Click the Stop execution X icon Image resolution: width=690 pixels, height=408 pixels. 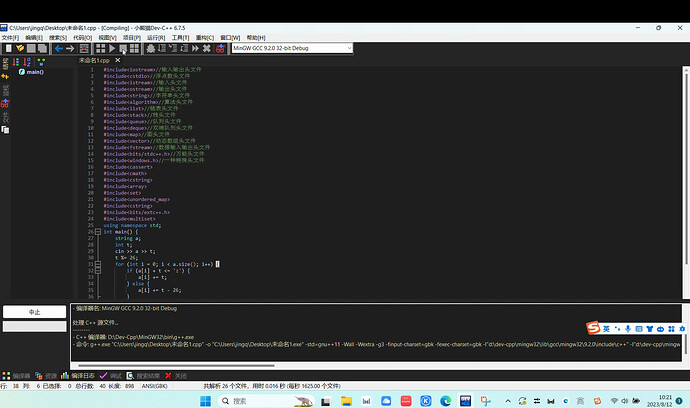tap(206, 48)
